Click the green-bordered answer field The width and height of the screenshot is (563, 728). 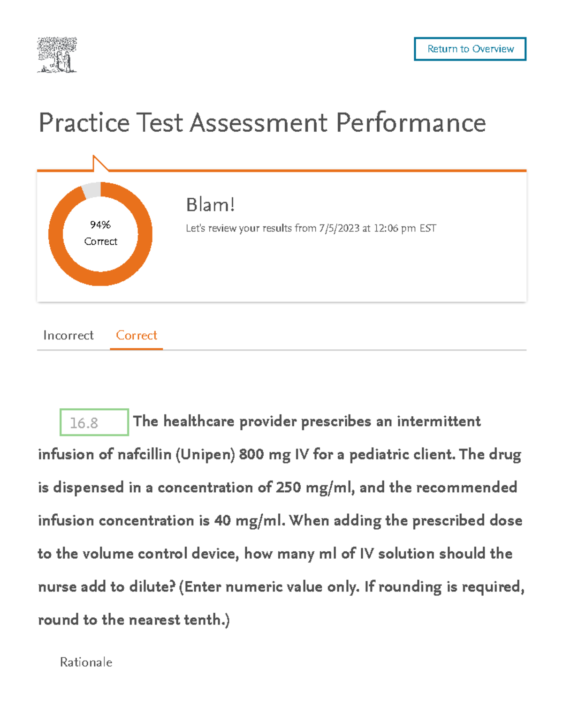tap(94, 421)
